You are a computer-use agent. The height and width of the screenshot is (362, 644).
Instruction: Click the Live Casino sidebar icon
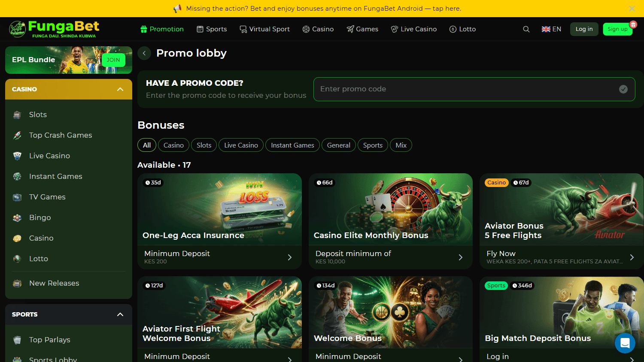coord(17,156)
